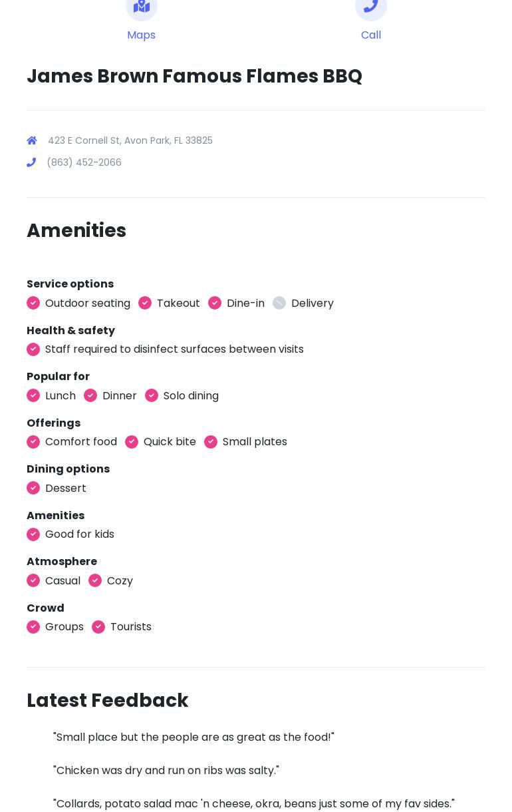Click the Solo dining item
512x812 pixels.
(x=191, y=395)
